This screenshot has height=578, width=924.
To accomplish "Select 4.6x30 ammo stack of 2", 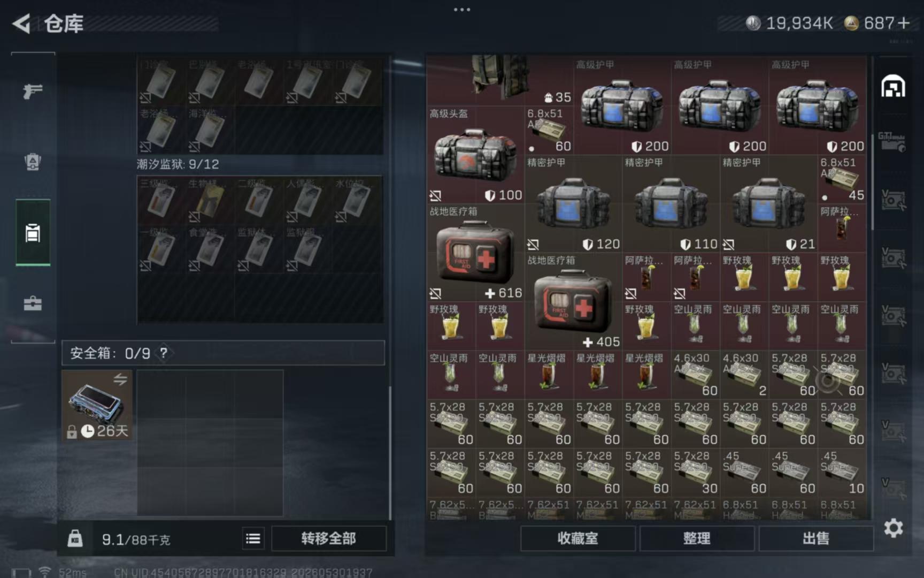I will pyautogui.click(x=744, y=375).
